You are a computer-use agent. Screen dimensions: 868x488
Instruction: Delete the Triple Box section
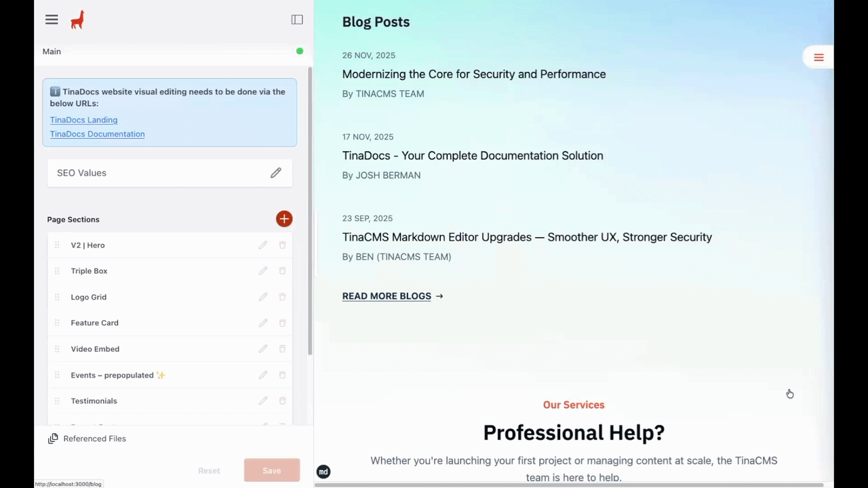(x=283, y=271)
